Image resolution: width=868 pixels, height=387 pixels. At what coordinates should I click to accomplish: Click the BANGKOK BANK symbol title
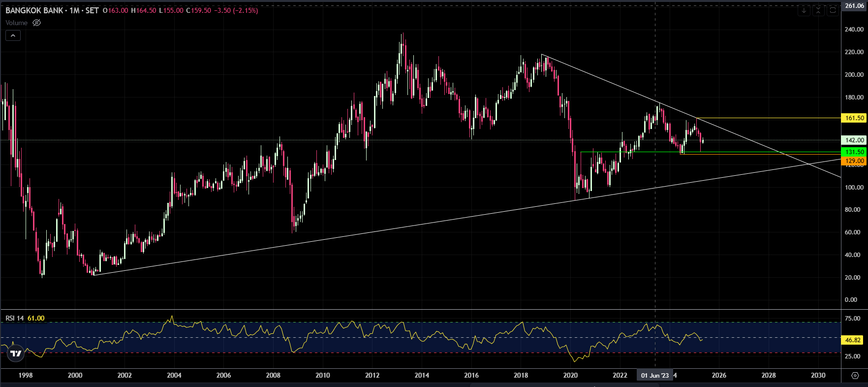tap(34, 10)
